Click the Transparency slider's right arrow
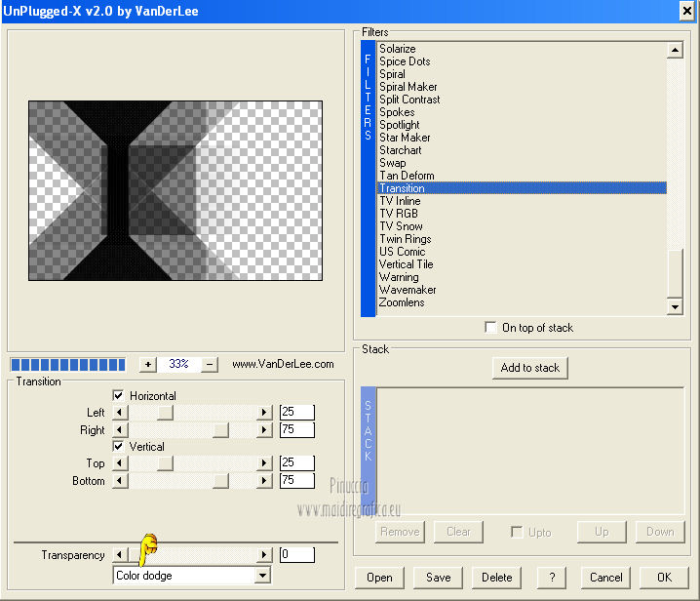Screen dimensions: 700x601 264,555
